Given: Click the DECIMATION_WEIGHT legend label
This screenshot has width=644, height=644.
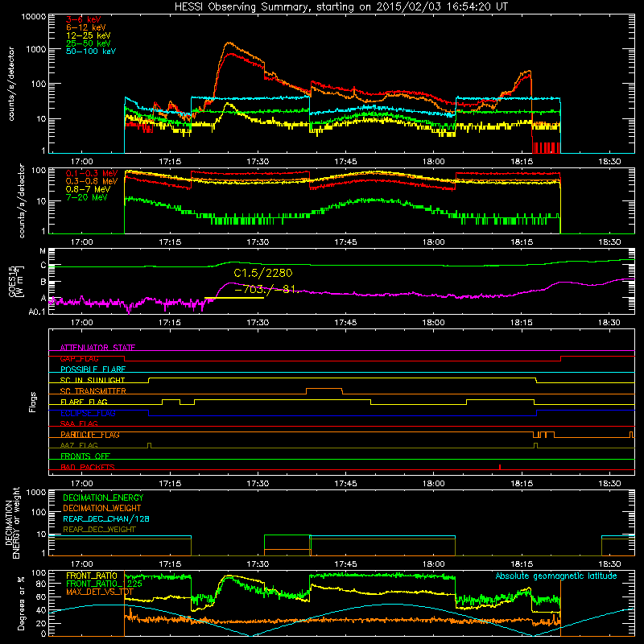Looking at the screenshot, I should coord(102,508).
